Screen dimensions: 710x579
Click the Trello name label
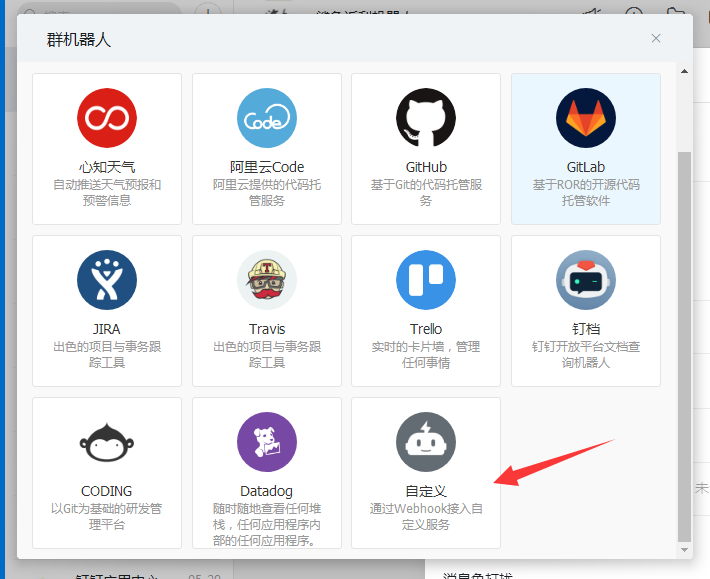click(426, 329)
